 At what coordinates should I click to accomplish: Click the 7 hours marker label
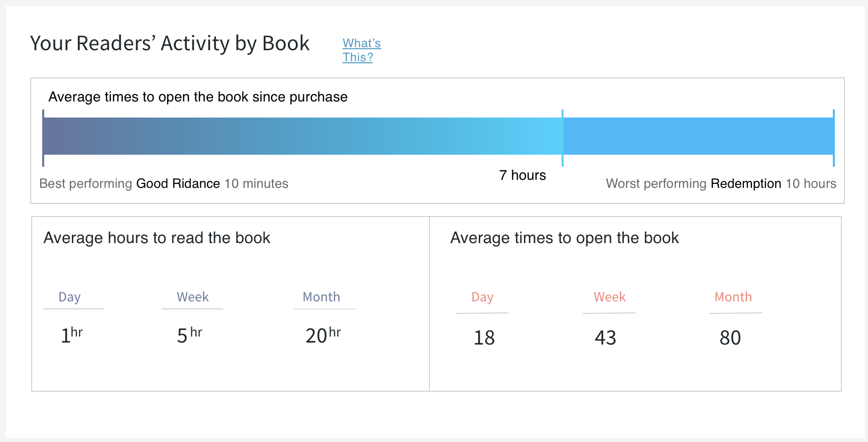pyautogui.click(x=522, y=175)
